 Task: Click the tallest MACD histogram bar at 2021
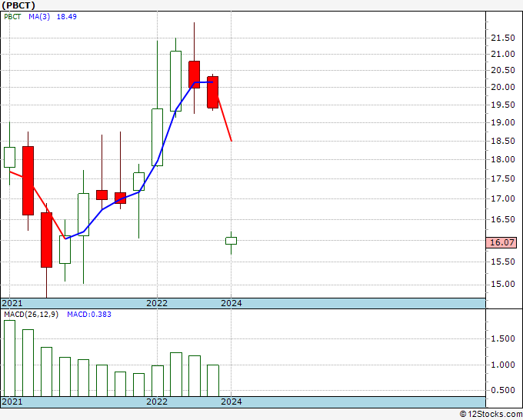pyautogui.click(x=10, y=358)
